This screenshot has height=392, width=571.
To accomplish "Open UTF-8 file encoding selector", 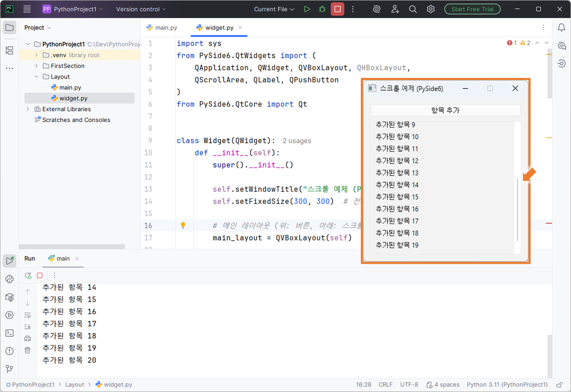I will (x=409, y=385).
